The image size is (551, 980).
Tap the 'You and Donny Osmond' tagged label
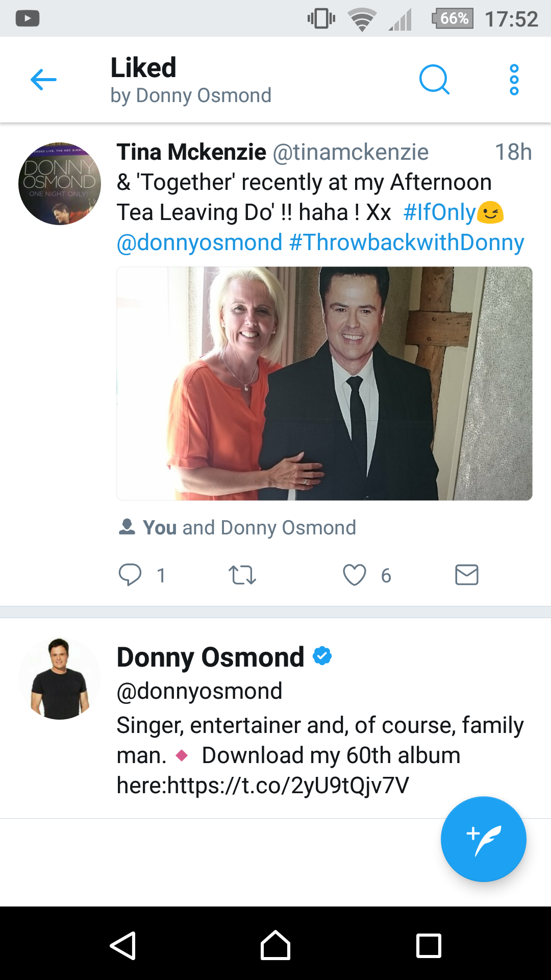tap(249, 528)
